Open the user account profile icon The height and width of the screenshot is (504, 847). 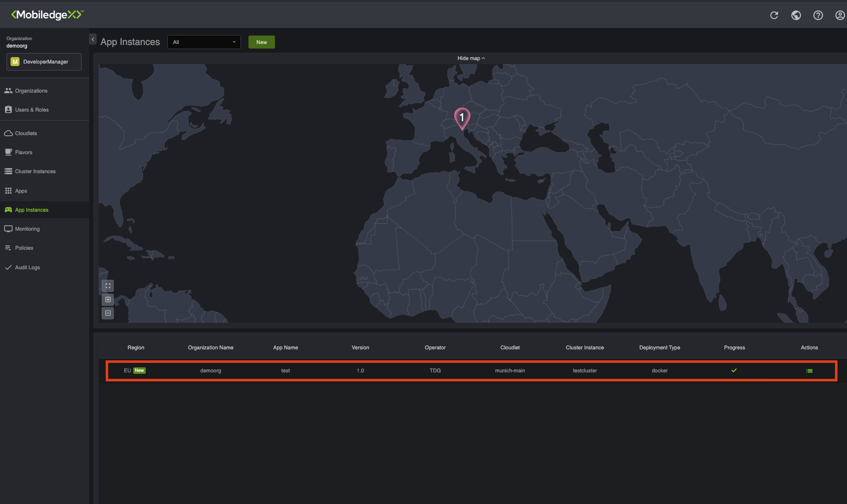840,15
